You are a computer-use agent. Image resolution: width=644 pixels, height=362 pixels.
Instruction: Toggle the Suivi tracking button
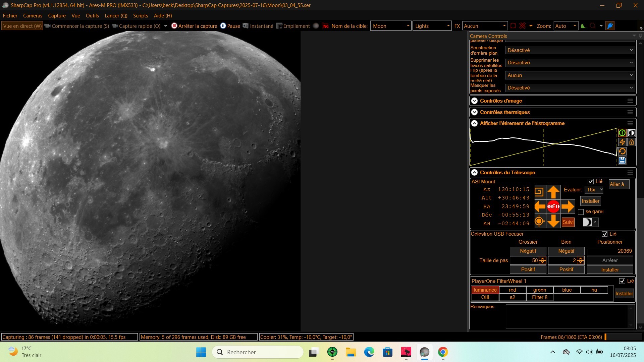coord(568,222)
